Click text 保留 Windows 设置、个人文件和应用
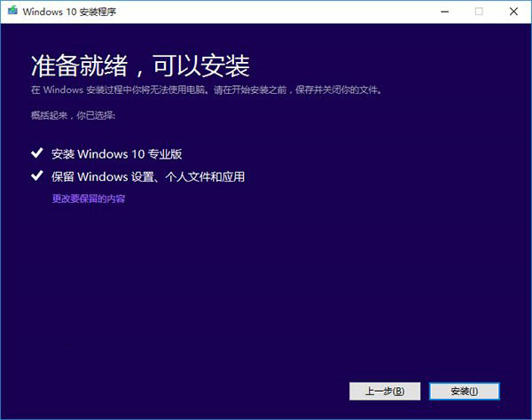This screenshot has width=532, height=420. (x=148, y=176)
